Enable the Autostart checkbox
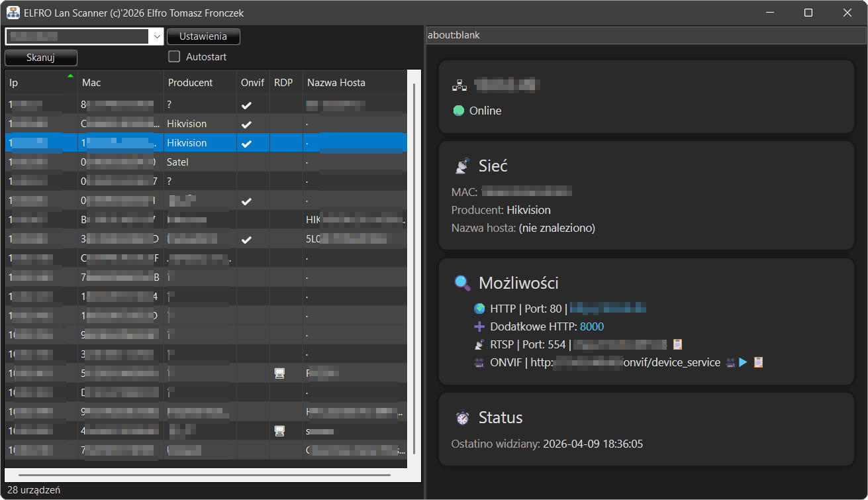This screenshot has width=868, height=500. coord(174,57)
